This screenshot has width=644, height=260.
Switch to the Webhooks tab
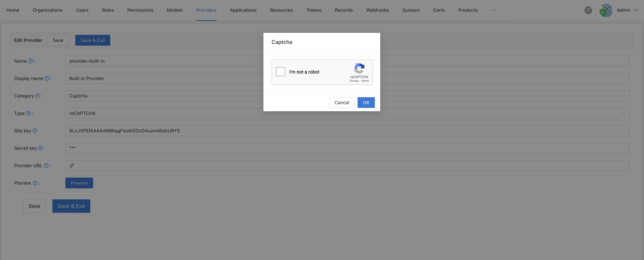377,10
